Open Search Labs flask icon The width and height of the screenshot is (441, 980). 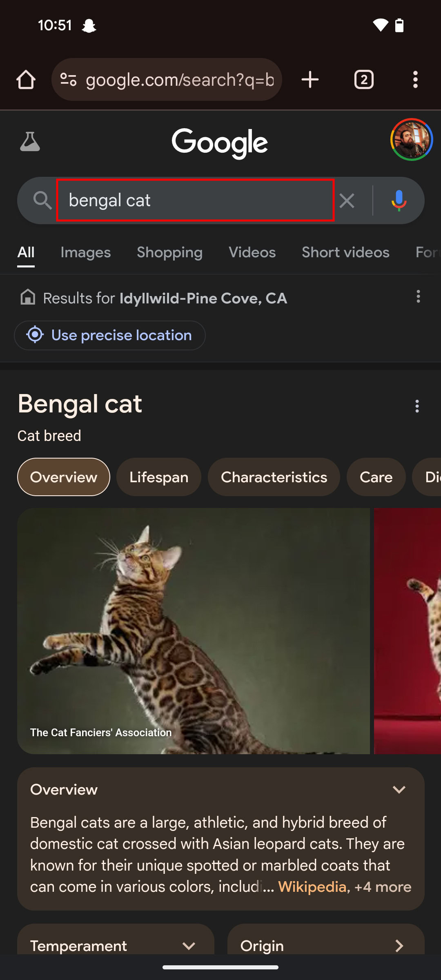pyautogui.click(x=30, y=142)
